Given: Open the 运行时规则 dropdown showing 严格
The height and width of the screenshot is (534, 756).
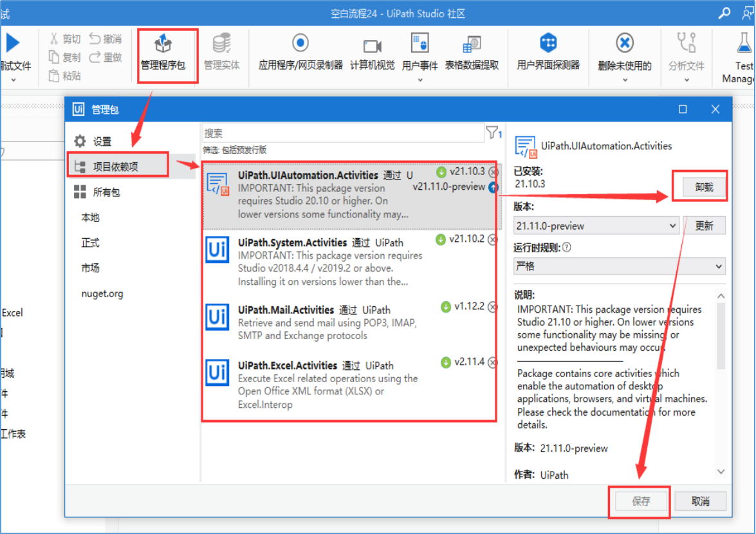Looking at the screenshot, I should pos(620,266).
